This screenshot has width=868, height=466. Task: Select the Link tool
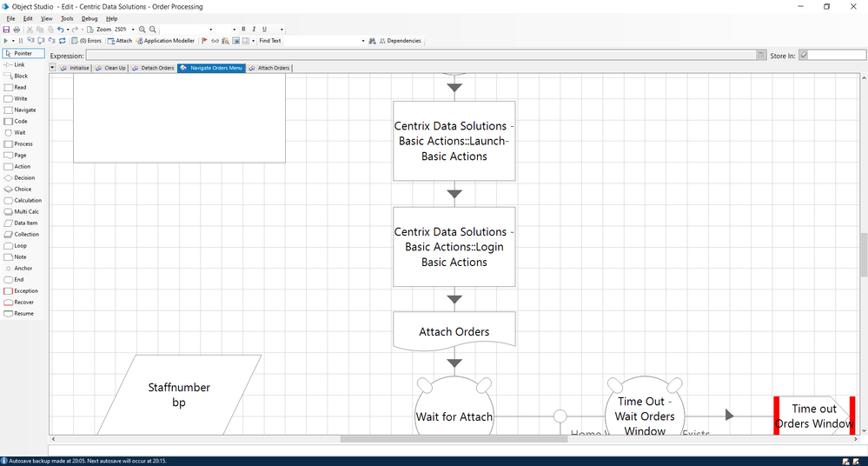tap(19, 64)
